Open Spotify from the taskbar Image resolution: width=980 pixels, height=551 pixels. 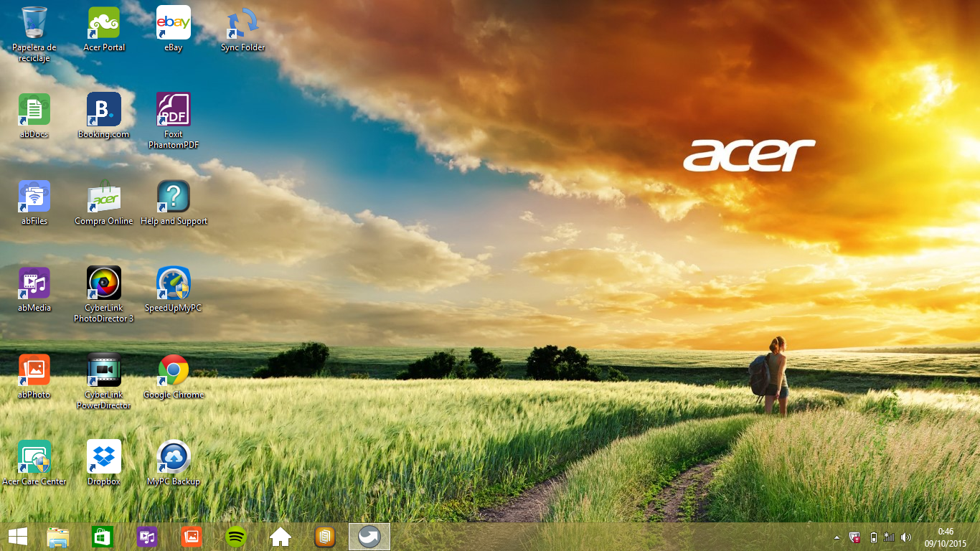coord(235,536)
